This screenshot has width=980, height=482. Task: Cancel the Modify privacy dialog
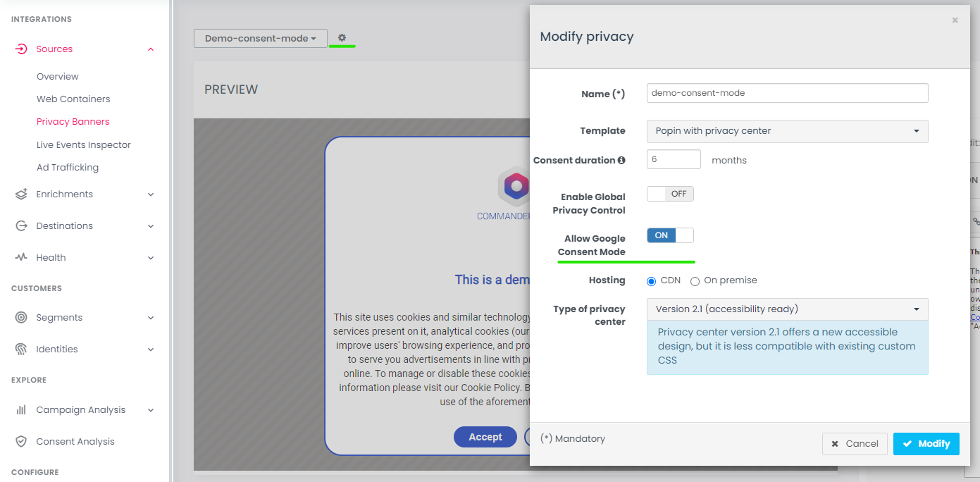[855, 444]
